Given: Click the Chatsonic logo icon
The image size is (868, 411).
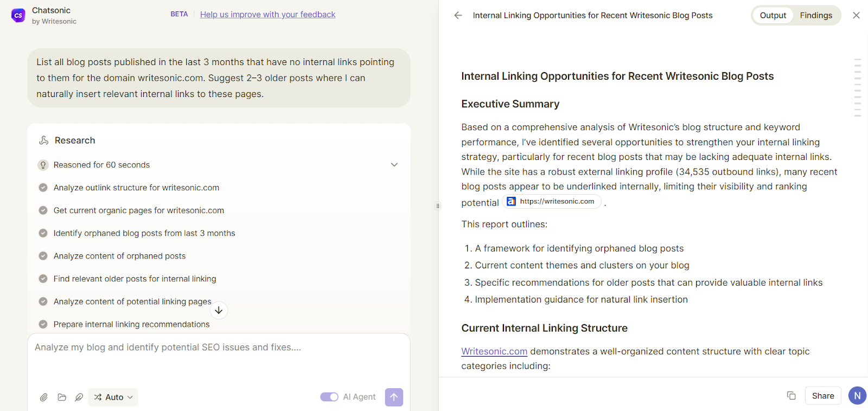Looking at the screenshot, I should pyautogui.click(x=18, y=16).
